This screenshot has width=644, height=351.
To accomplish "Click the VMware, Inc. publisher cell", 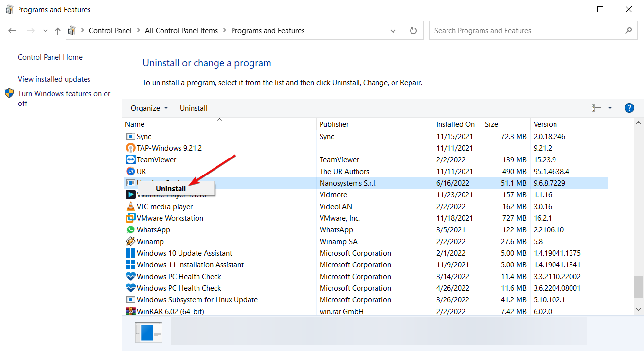I will [340, 218].
